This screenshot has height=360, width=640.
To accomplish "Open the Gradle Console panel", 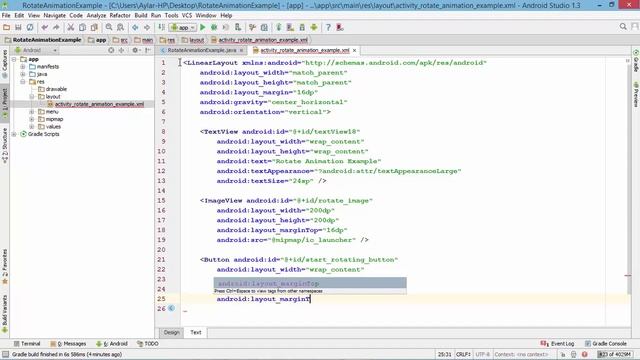I will 606,344.
